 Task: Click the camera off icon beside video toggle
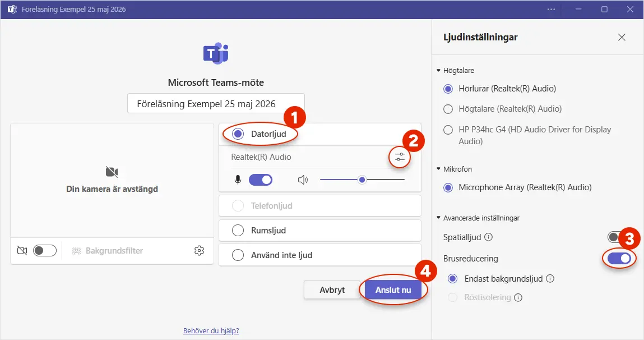22,250
